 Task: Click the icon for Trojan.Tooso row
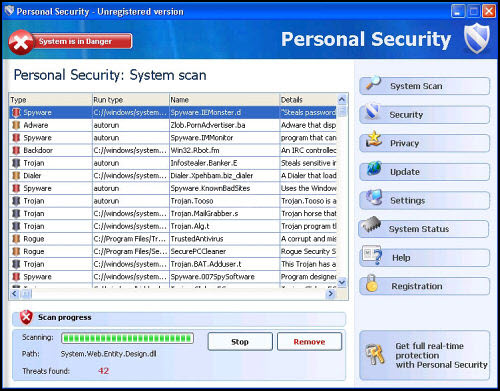pyautogui.click(x=16, y=201)
